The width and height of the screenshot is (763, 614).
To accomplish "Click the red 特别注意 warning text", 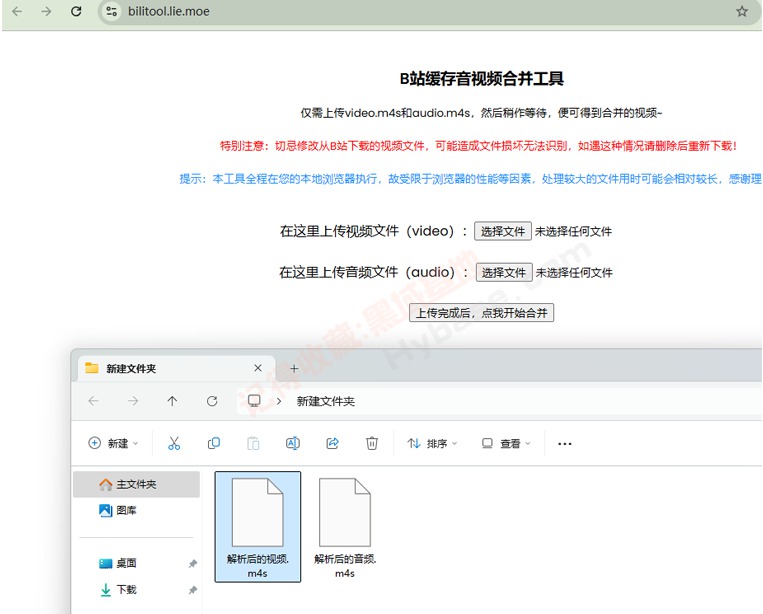I will pos(479,146).
